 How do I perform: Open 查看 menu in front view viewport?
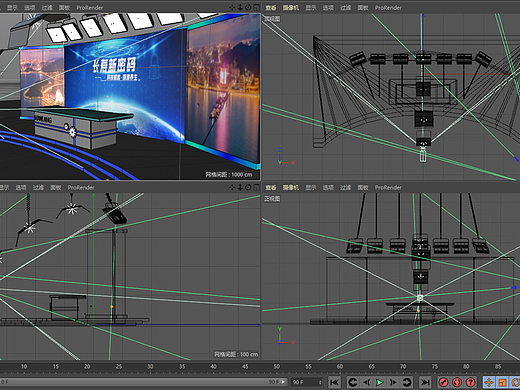click(271, 187)
